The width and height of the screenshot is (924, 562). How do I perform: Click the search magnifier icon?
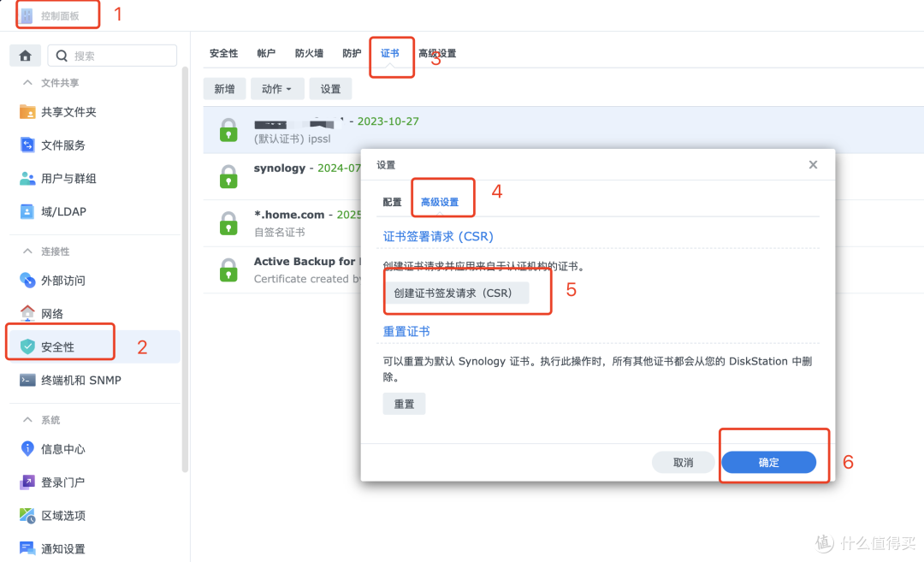tap(62, 56)
